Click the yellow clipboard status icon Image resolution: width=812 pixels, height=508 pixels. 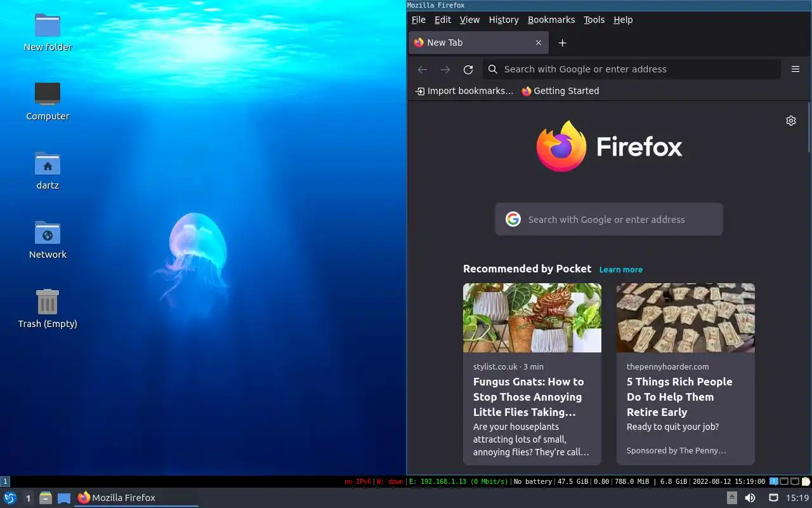pyautogui.click(x=806, y=481)
